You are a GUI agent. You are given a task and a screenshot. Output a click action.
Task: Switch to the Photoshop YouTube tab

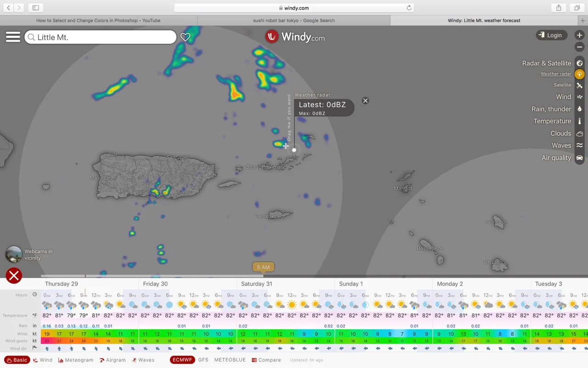[x=98, y=20]
